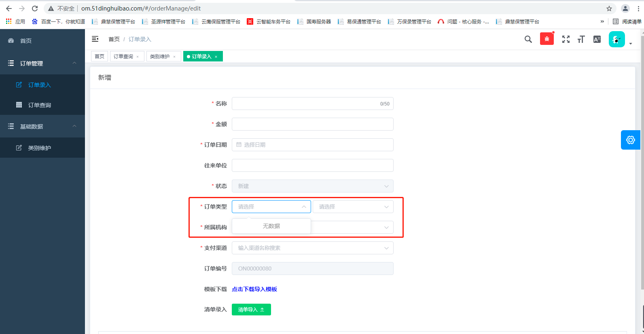Switch to the 订单查询 tab
Viewport: 644px width, 334px height.
click(x=123, y=57)
